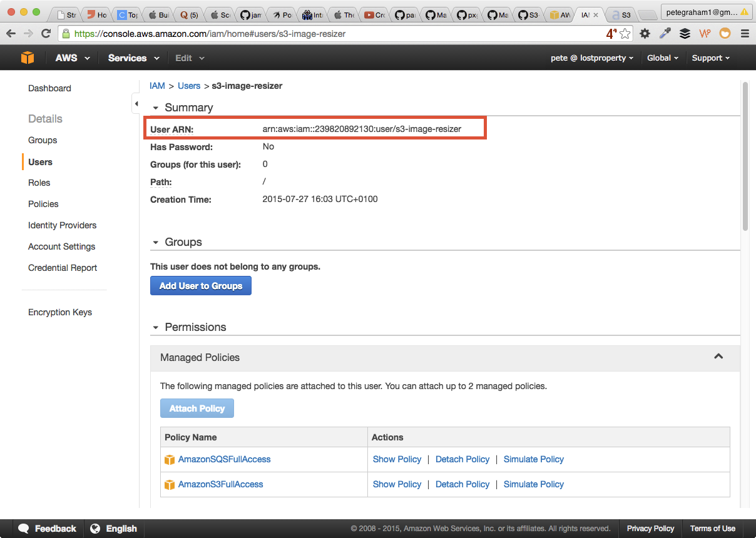The height and width of the screenshot is (538, 756).
Task: Open the Edit dropdown in the nav bar
Action: click(190, 58)
